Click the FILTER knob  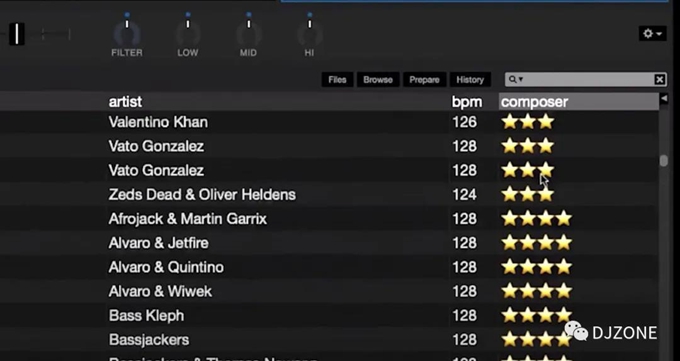tap(127, 33)
